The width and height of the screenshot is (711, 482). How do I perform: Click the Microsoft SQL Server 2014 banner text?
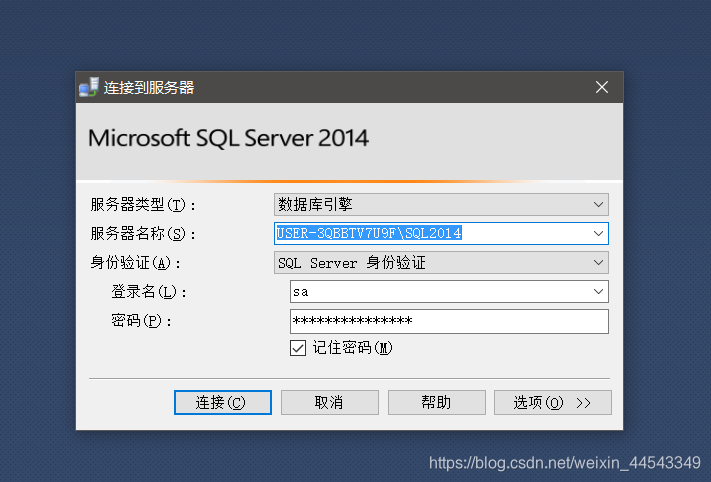click(x=228, y=138)
